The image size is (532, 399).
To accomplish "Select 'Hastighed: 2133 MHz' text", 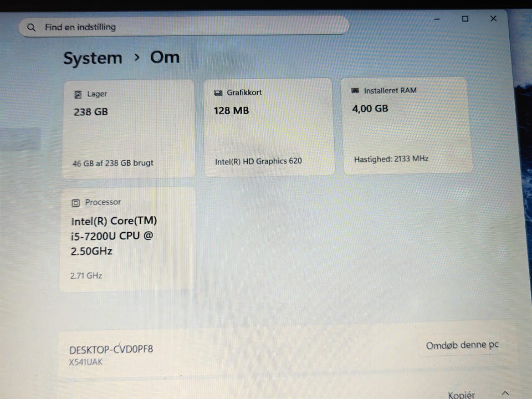I will point(391,159).
